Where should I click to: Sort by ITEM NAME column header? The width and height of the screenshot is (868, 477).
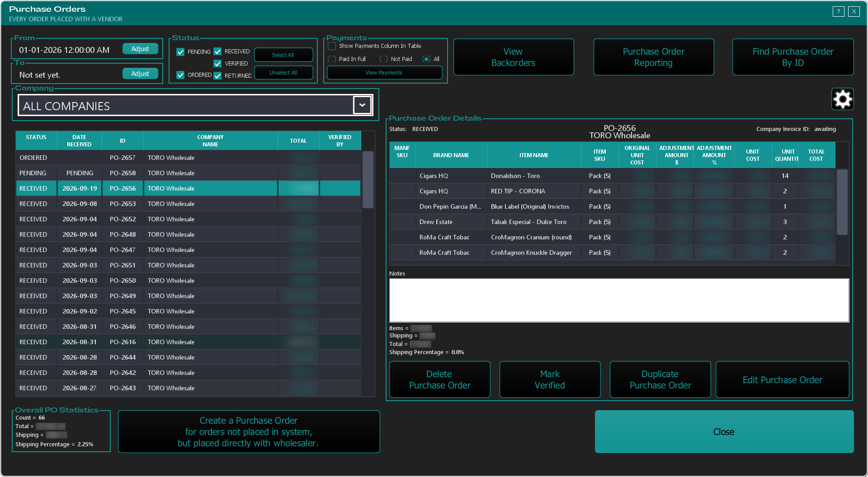point(534,155)
